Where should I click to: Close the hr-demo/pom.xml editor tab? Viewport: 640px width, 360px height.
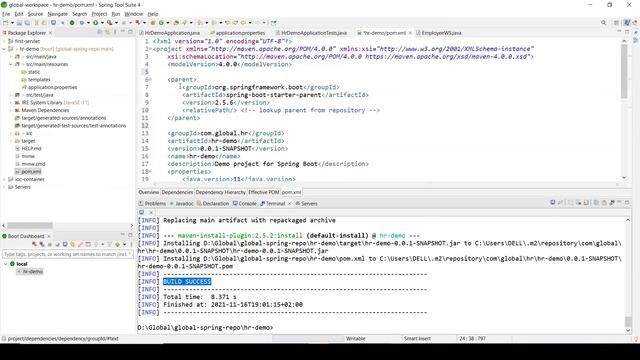(x=410, y=33)
